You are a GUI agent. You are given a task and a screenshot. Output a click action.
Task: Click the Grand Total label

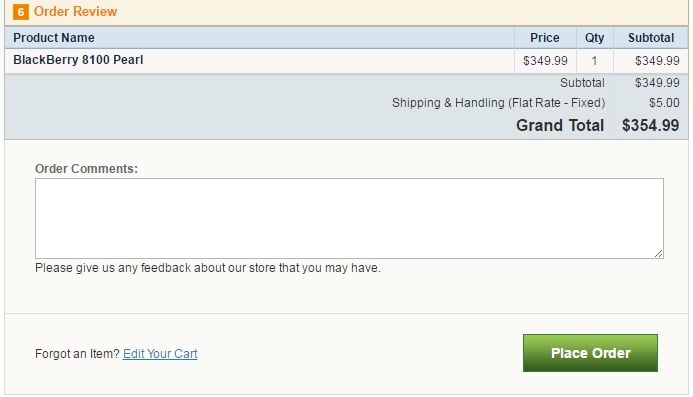[x=560, y=125]
